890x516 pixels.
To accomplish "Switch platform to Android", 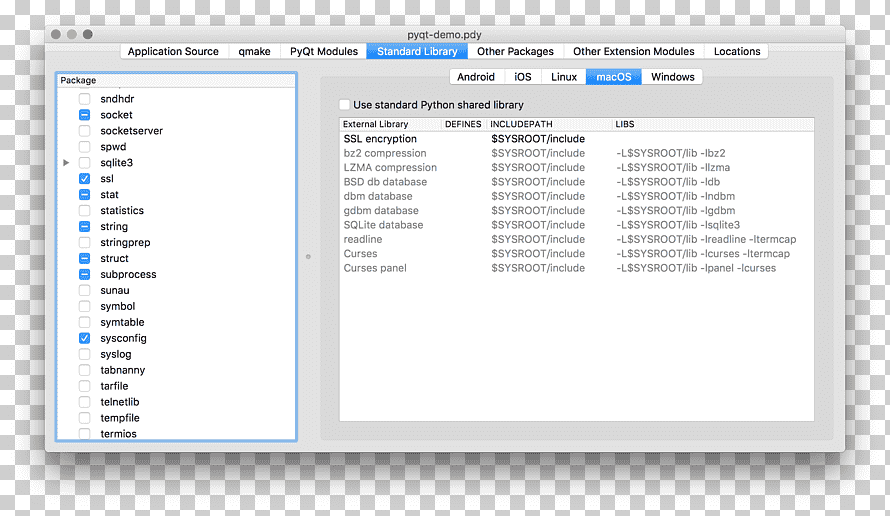I will coord(476,77).
